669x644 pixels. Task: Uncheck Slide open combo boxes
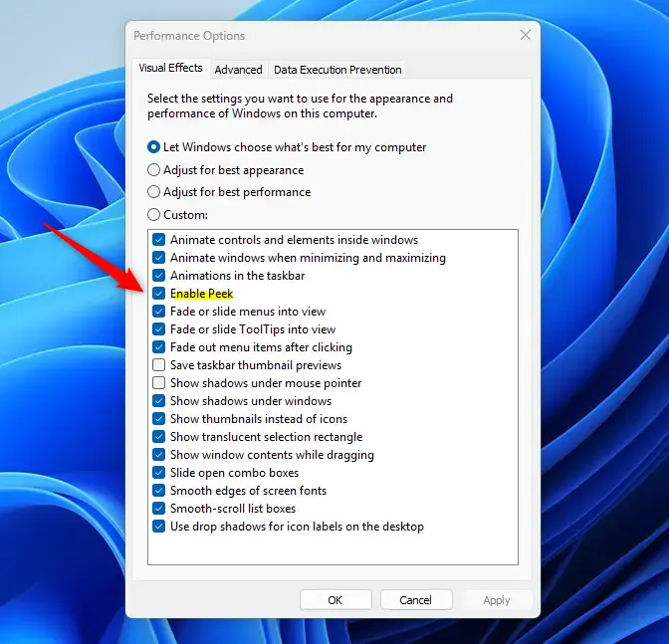[x=158, y=473]
